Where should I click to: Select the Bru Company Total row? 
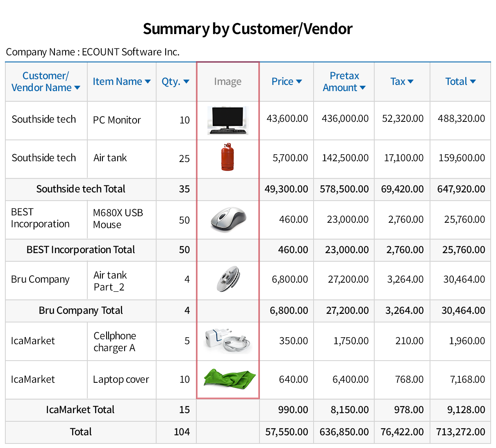pos(81,311)
